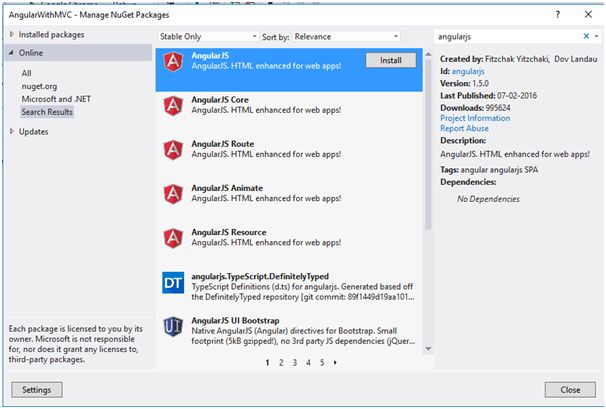Open the Settings button

tap(37, 390)
